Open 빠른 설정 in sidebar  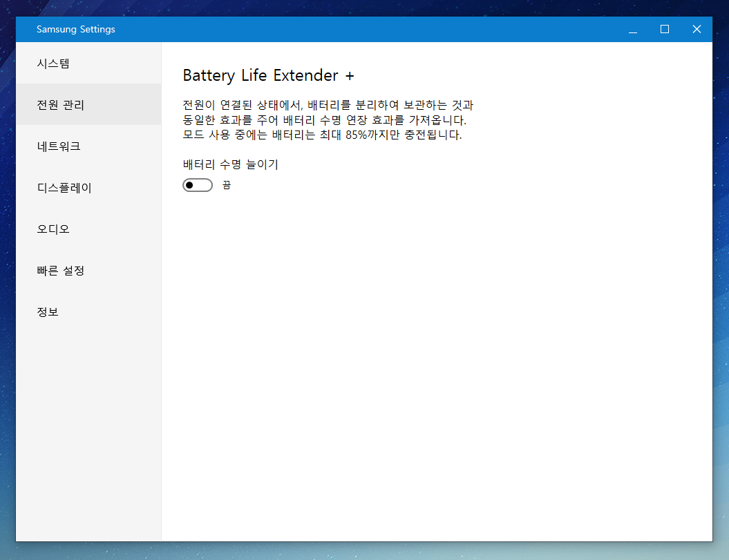tap(88, 270)
